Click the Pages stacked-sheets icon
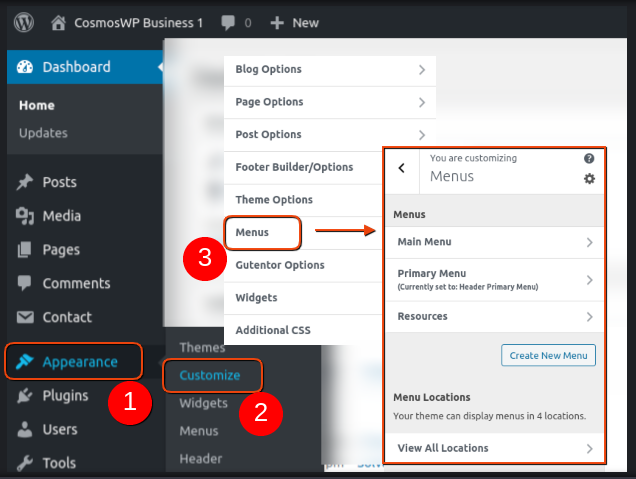 tap(24, 249)
